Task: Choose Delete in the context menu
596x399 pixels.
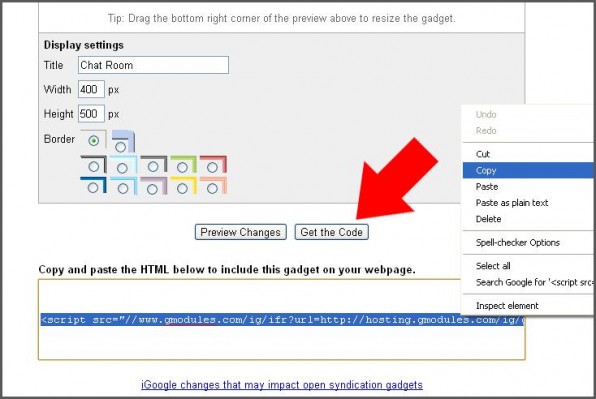Action: point(528,219)
